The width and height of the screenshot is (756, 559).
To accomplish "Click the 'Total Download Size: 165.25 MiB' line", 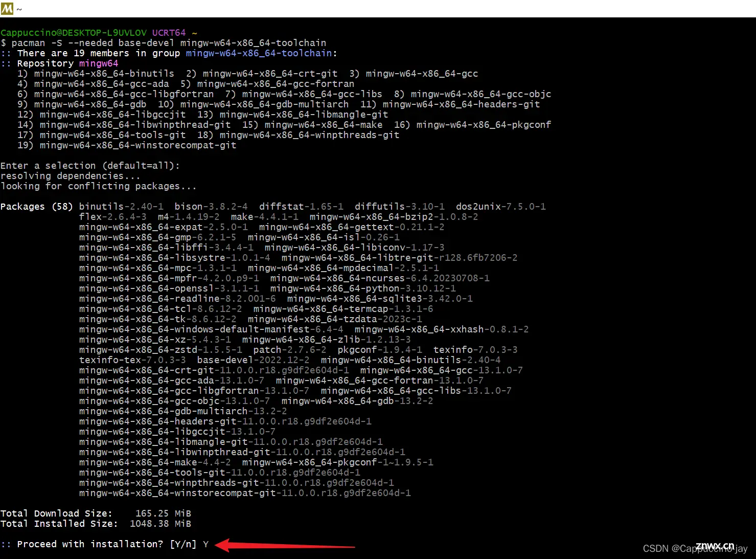I will click(96, 513).
